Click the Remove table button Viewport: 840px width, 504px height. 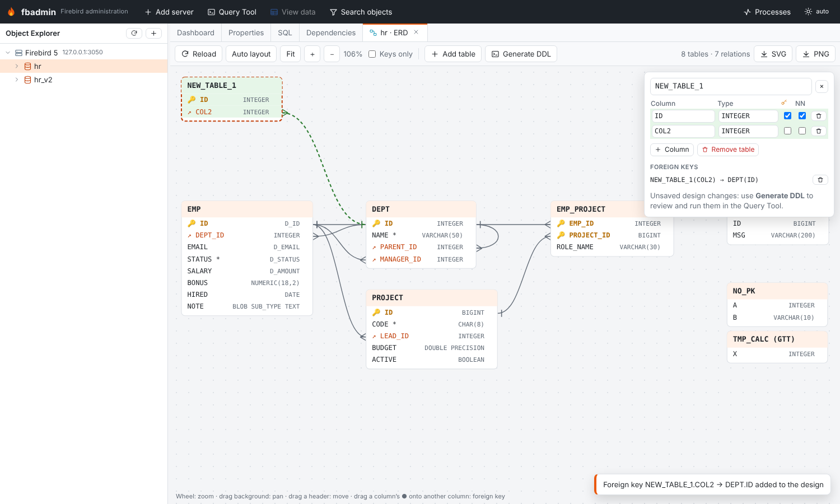click(x=728, y=150)
